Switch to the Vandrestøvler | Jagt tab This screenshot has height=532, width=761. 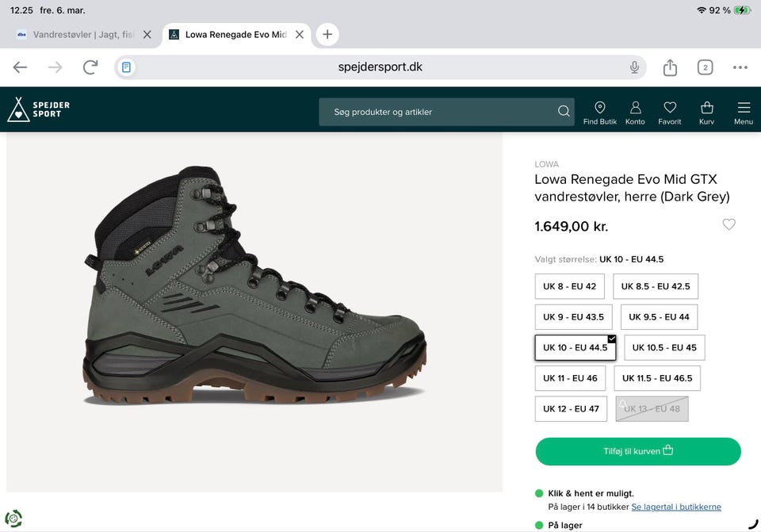[x=82, y=34]
